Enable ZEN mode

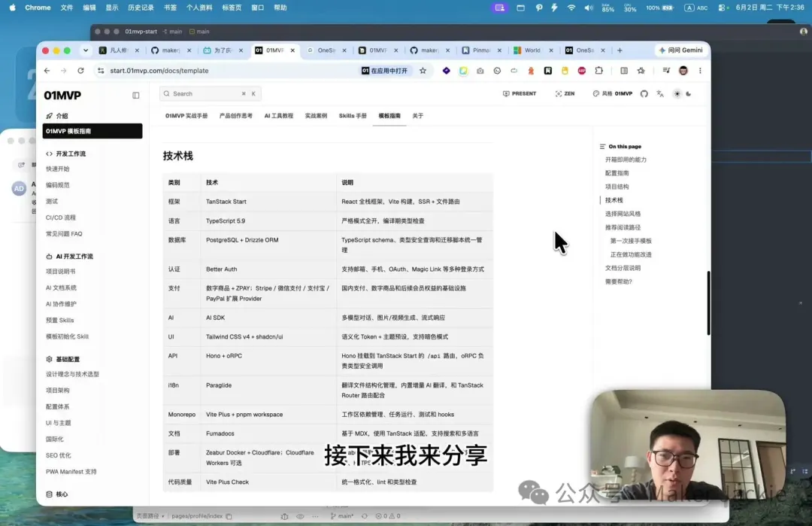pos(565,94)
